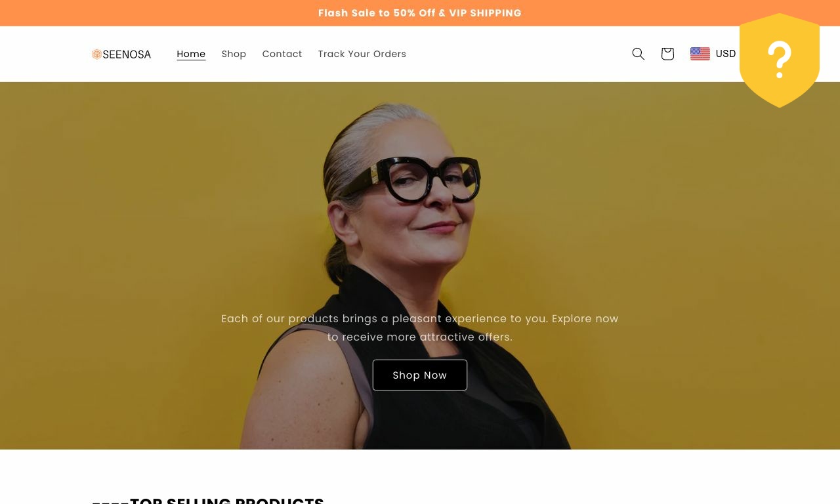Open the Contact page link
This screenshot has width=840, height=504.
[282, 54]
